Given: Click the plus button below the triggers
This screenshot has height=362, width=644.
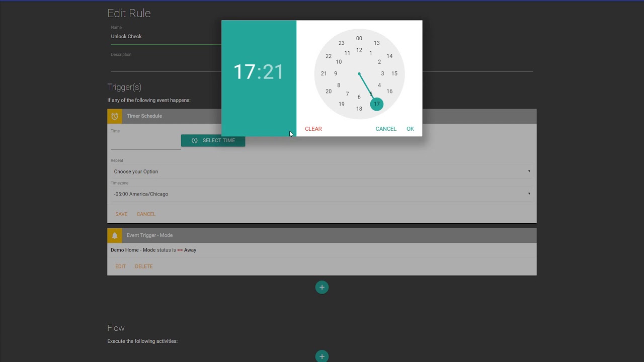Looking at the screenshot, I should [322, 287].
